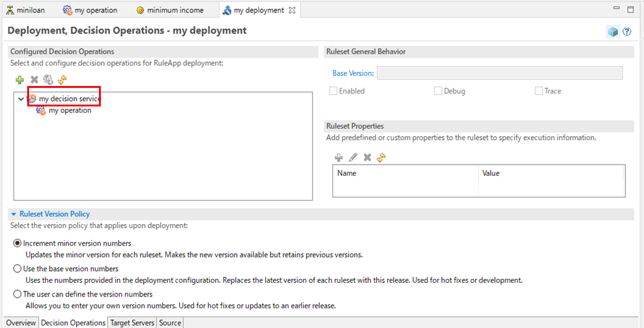Maximize the editor area

click(x=631, y=9)
